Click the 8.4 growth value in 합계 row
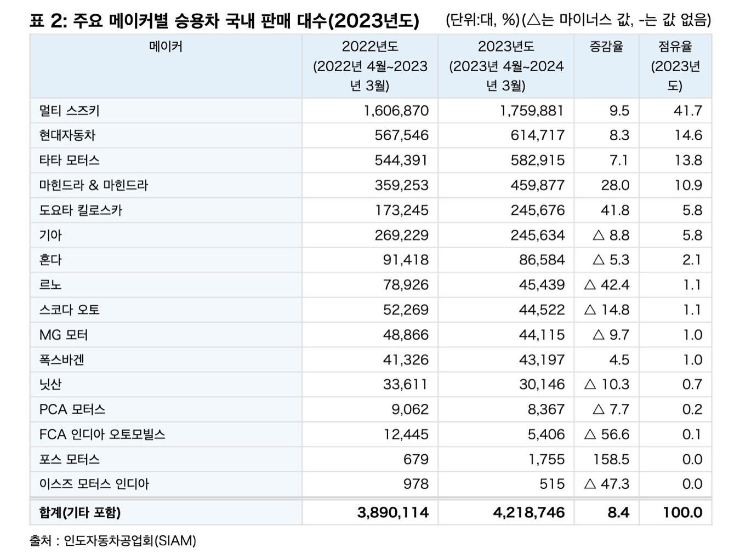Screen dimensions: 740x560 pos(618,513)
